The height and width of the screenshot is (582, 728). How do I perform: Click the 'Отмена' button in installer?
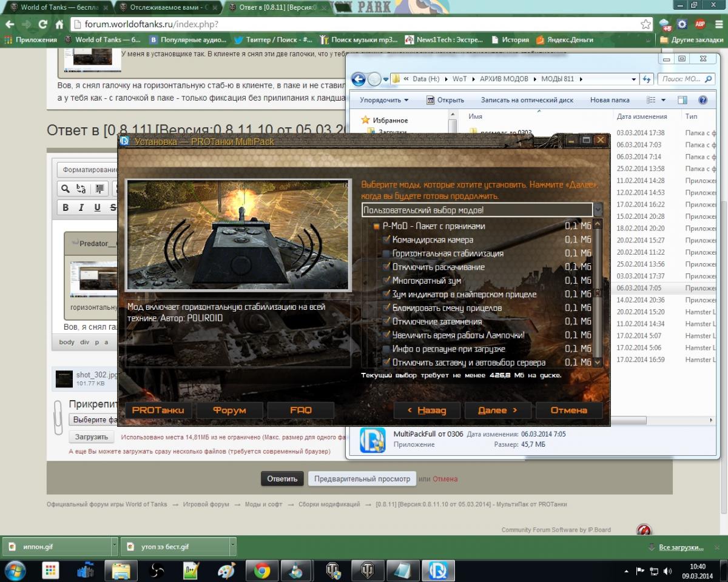point(568,410)
